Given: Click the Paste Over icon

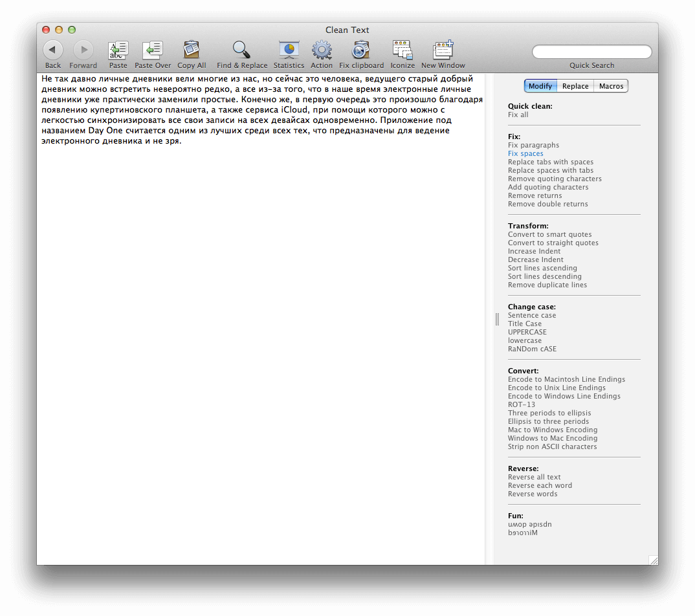Looking at the screenshot, I should pyautogui.click(x=153, y=50).
